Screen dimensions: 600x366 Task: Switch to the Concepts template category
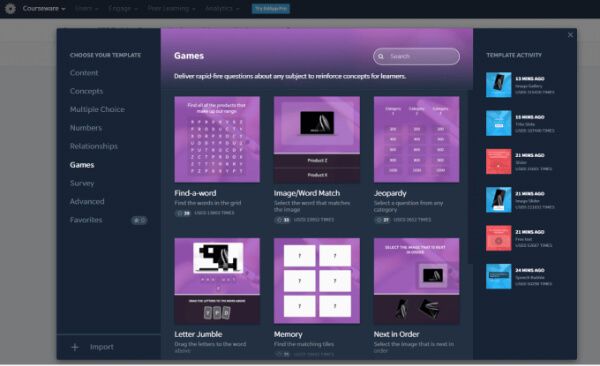click(86, 91)
